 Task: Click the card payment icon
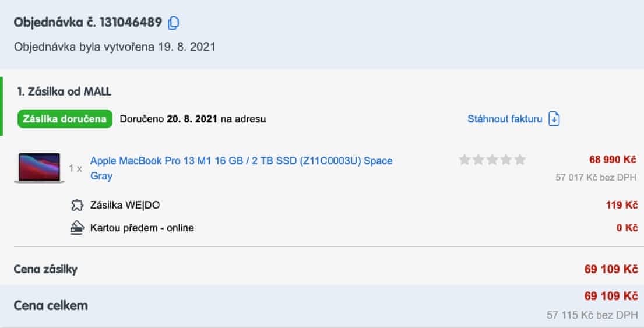click(x=77, y=228)
